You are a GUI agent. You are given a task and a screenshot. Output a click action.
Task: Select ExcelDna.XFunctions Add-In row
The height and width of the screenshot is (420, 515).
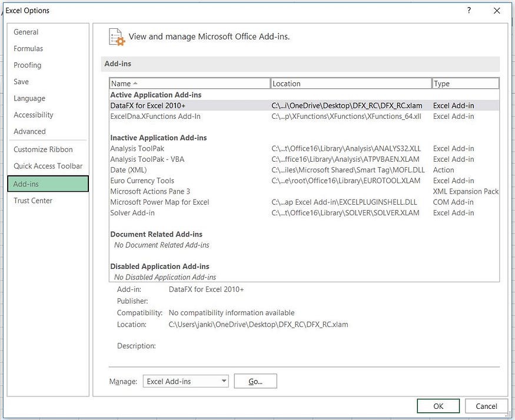pos(304,116)
